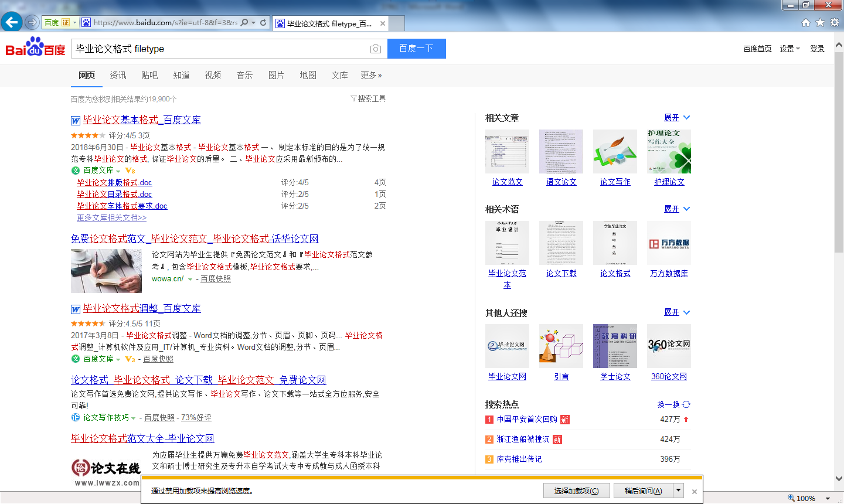Screen dimensions: 844x504
Task: Click the browser forward arrow button
Action: pyautogui.click(x=32, y=22)
